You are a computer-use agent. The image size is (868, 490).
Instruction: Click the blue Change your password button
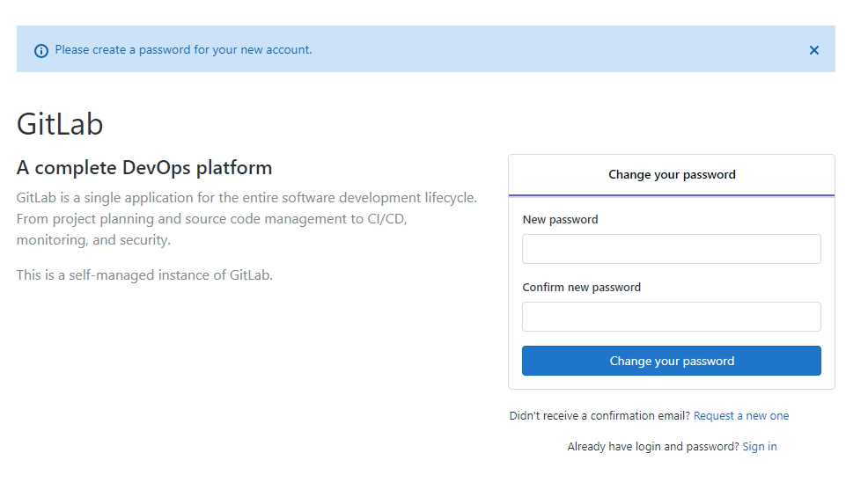[x=671, y=361]
